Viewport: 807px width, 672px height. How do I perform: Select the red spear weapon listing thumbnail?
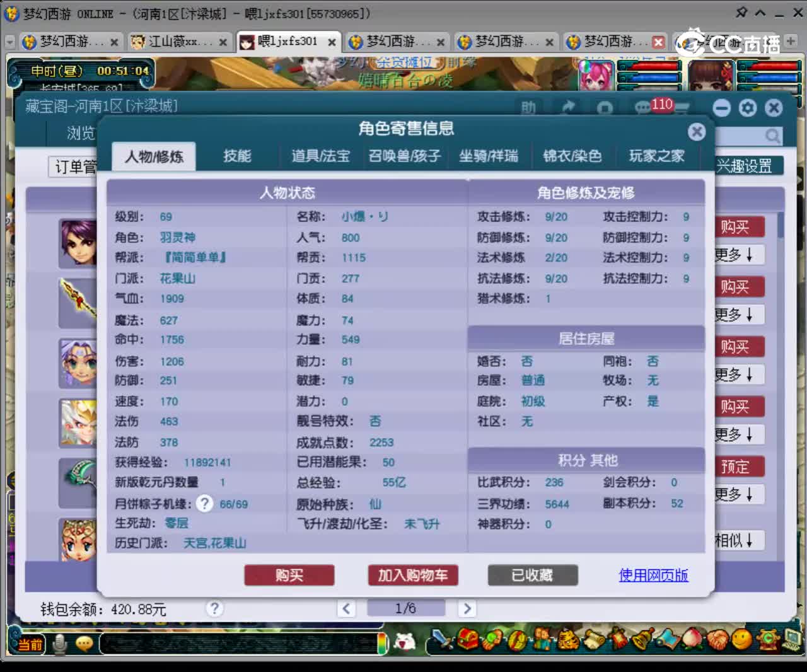tap(79, 303)
